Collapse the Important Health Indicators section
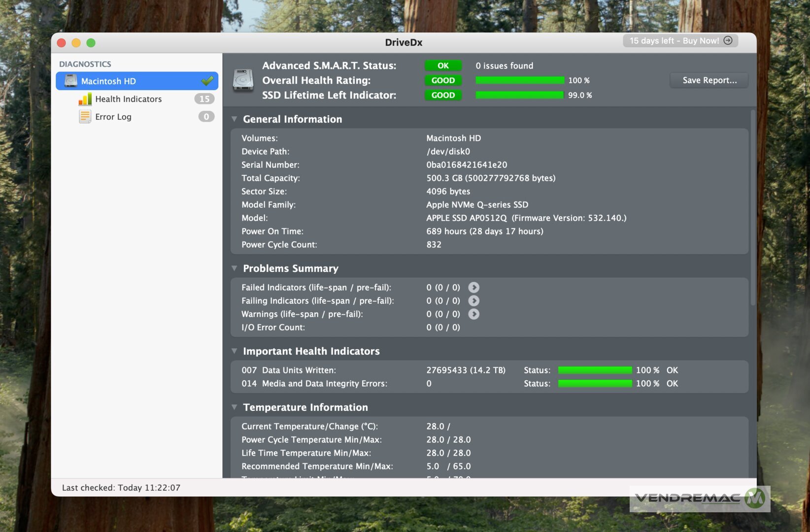 click(x=235, y=351)
